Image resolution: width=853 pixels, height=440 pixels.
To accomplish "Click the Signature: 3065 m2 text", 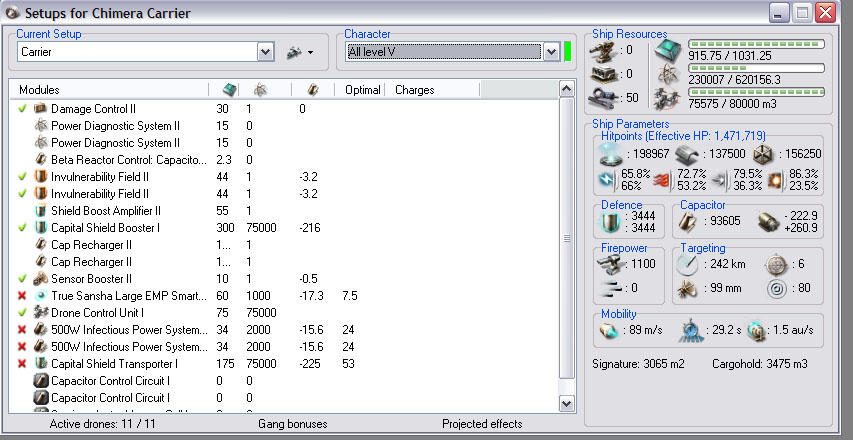I will click(x=638, y=364).
